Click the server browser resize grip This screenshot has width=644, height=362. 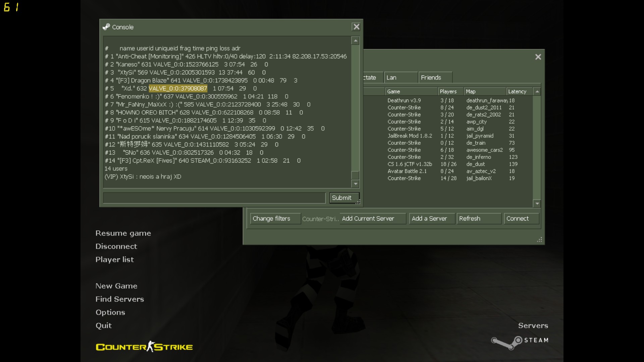tap(540, 240)
